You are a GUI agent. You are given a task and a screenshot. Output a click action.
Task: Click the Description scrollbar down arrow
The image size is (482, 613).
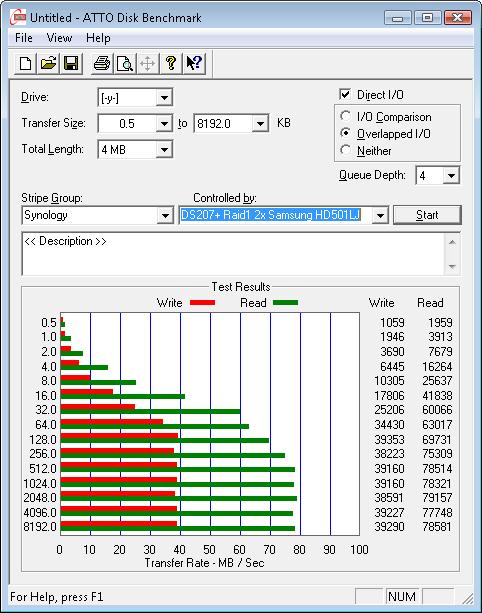(x=452, y=266)
